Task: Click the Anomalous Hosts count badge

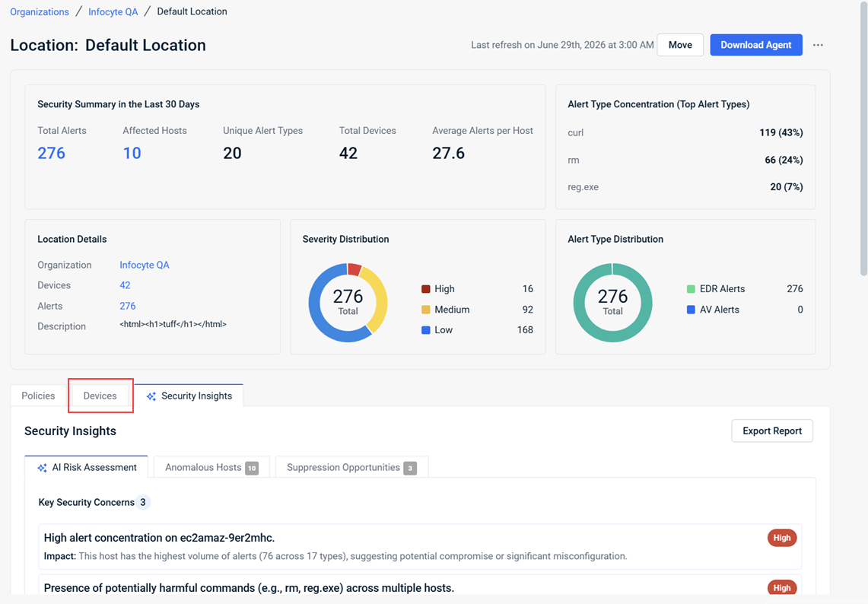Action: tap(251, 468)
